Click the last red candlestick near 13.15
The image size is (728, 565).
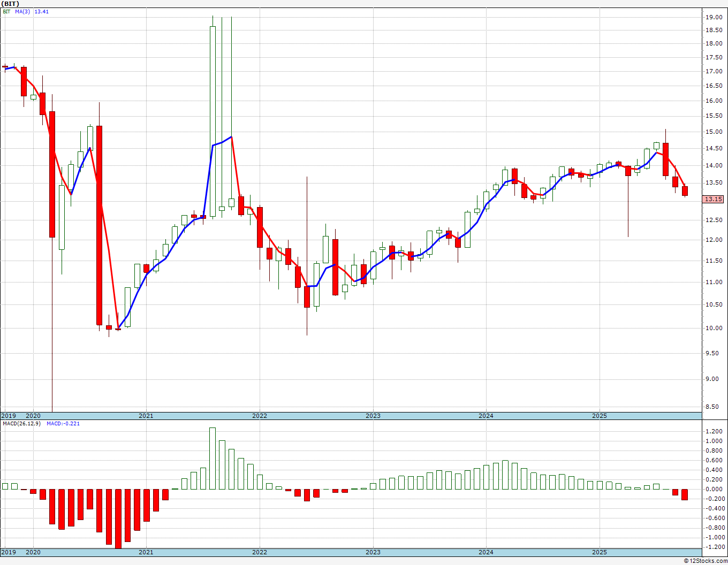click(685, 191)
